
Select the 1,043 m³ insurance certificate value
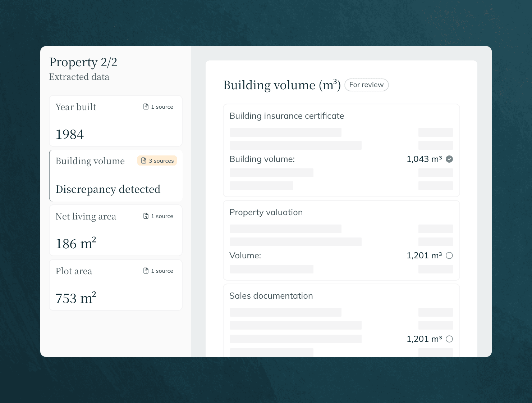point(449,159)
